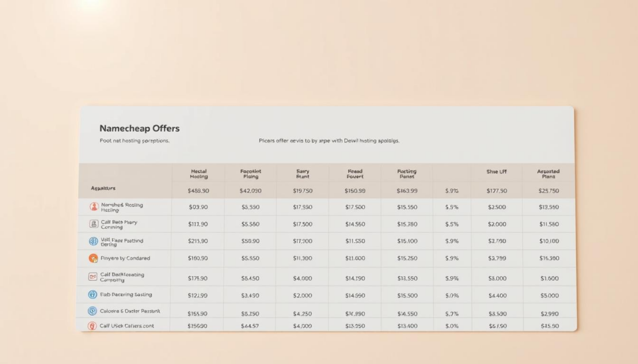Click the blue icon beside Caloore & Daeler
The width and height of the screenshot is (638, 364).
(92, 311)
